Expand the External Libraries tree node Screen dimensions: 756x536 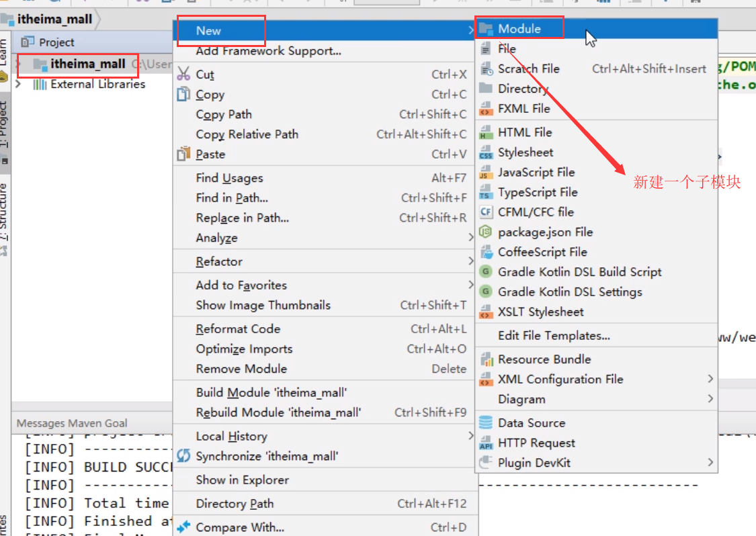(18, 84)
